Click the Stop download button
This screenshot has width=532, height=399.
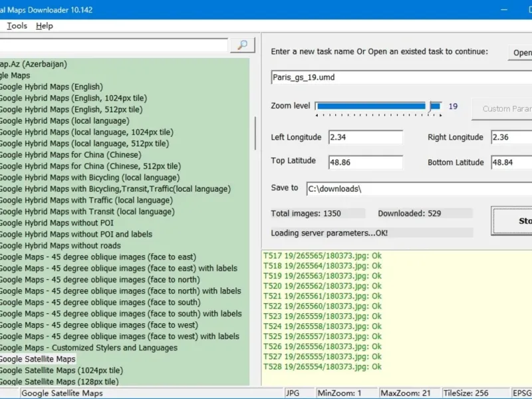tap(512, 221)
